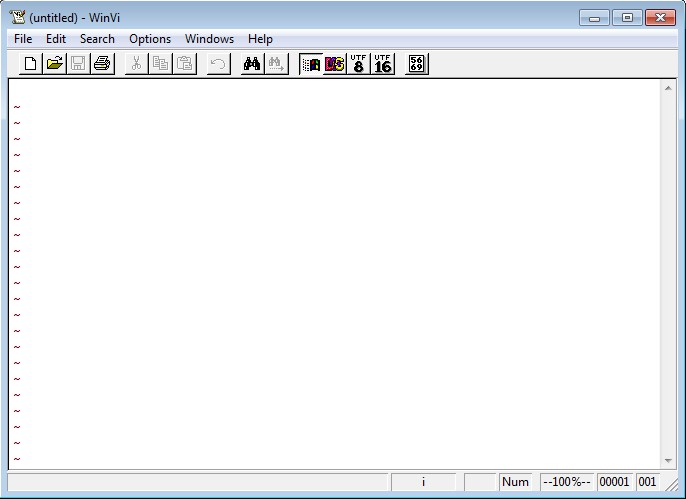Screen dimensions: 686x499
Task: Open the File menu
Action: 23,39
